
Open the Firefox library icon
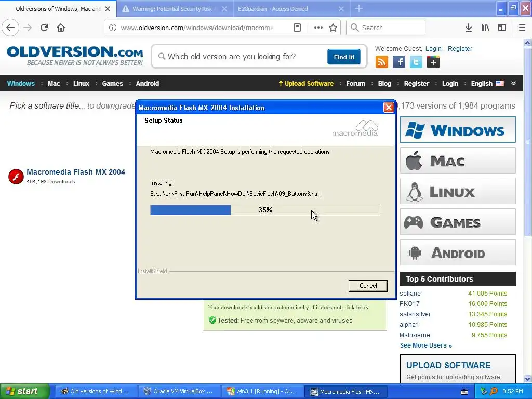pos(485,28)
